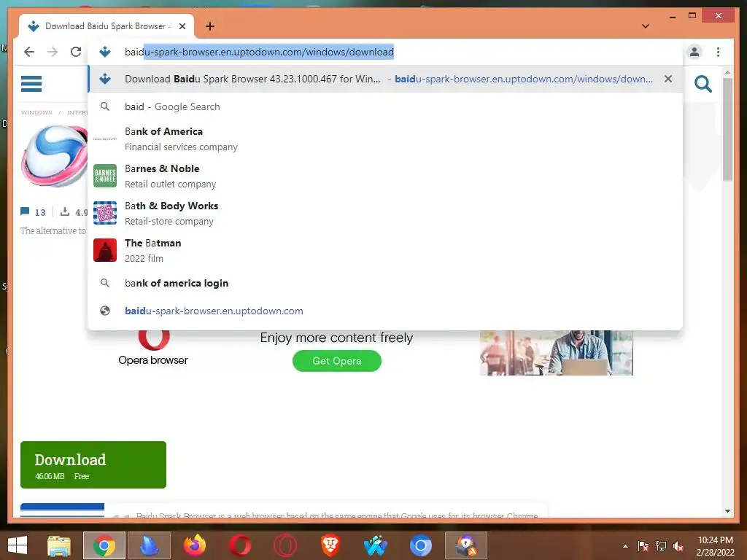Click the page vertical scrollbar thumb

727,129
